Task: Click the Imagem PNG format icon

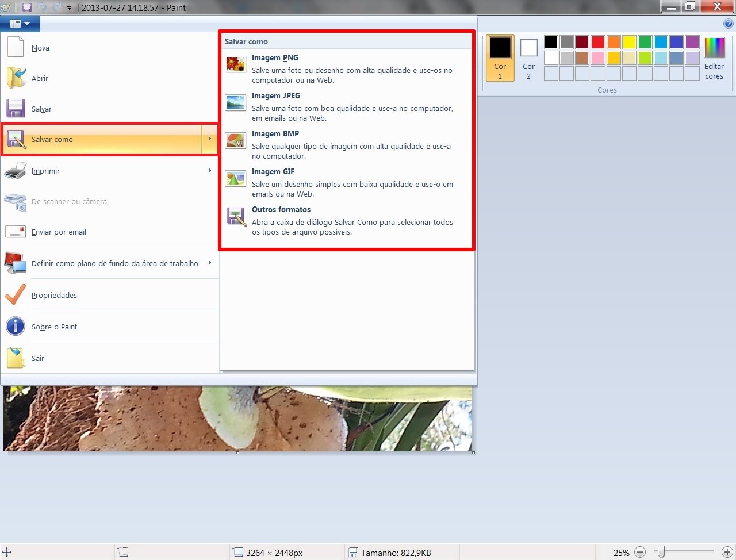Action: tap(236, 64)
